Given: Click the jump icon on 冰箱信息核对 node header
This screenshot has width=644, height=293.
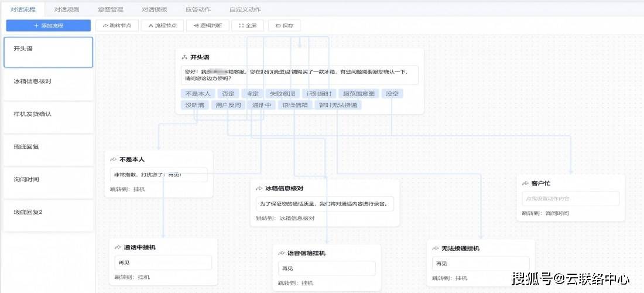Looking at the screenshot, I should point(259,189).
